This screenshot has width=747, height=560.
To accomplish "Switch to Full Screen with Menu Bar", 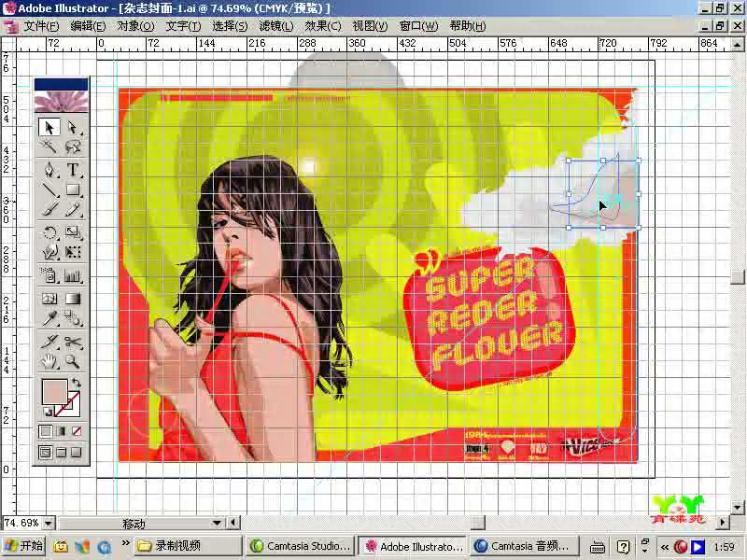I will (x=61, y=453).
